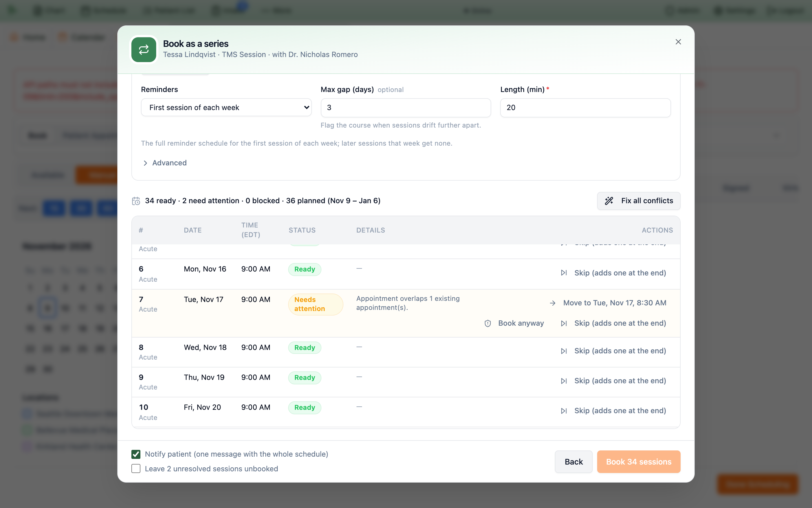Check Leave 2 unresolved sessions unbooked
This screenshot has width=812, height=508.
(136, 469)
